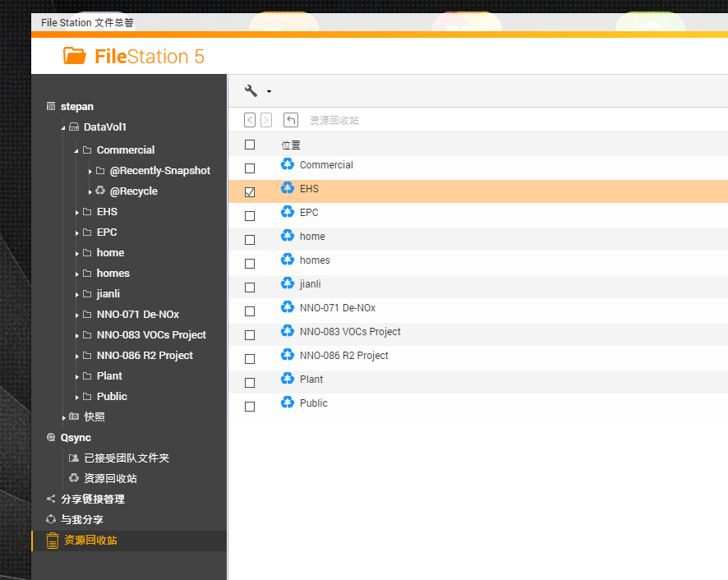Check the Commercial row checkbox
Image resolution: width=728 pixels, height=580 pixels.
click(250, 168)
